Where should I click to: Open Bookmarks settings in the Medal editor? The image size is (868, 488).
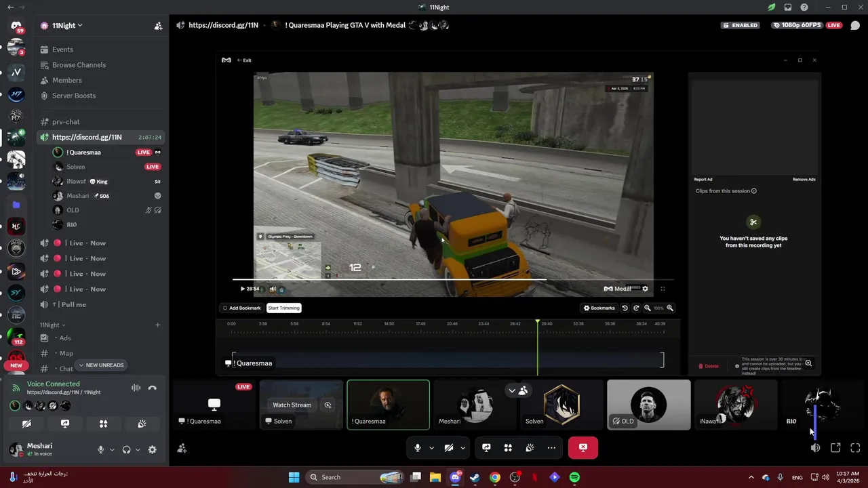coord(599,308)
